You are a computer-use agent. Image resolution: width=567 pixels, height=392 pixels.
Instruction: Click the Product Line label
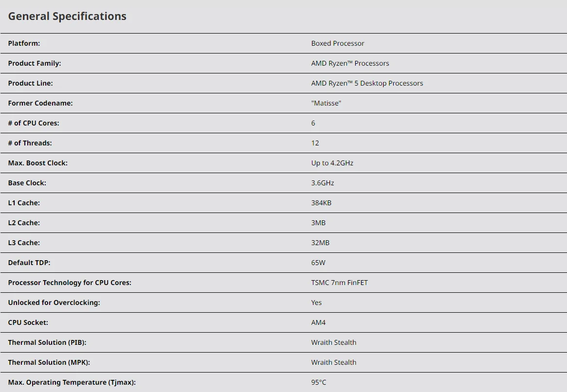[x=30, y=83]
